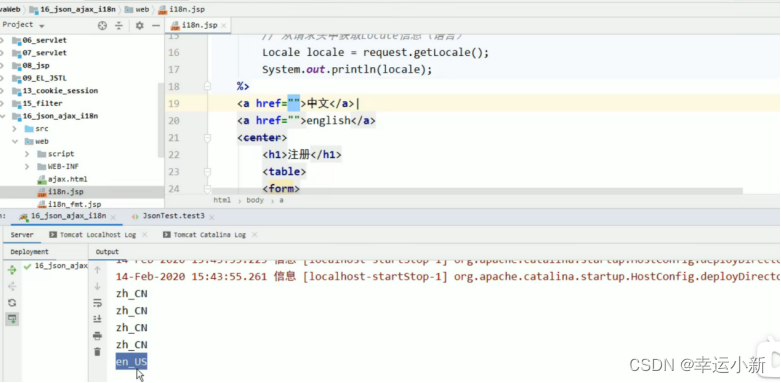Select the 09_EL_JSTL module in tree

[39, 78]
